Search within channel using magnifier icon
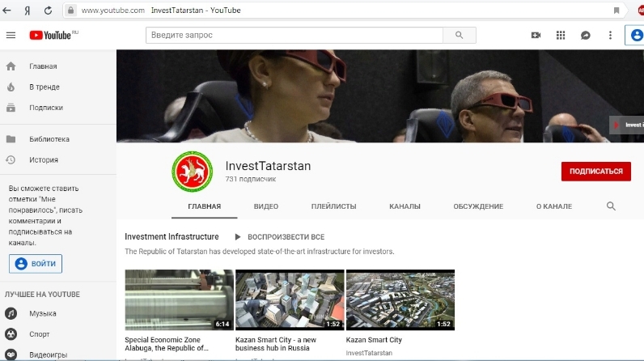 click(x=611, y=206)
